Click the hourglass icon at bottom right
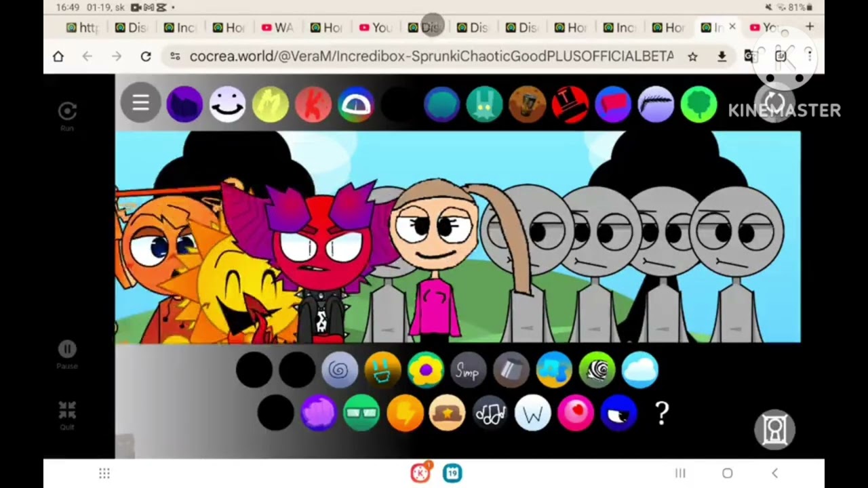The image size is (868, 488). [x=774, y=429]
